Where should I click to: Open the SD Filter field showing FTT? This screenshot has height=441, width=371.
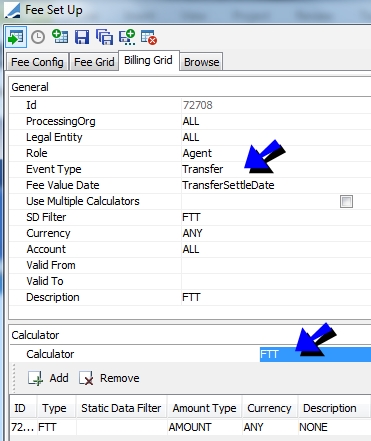(x=276, y=217)
